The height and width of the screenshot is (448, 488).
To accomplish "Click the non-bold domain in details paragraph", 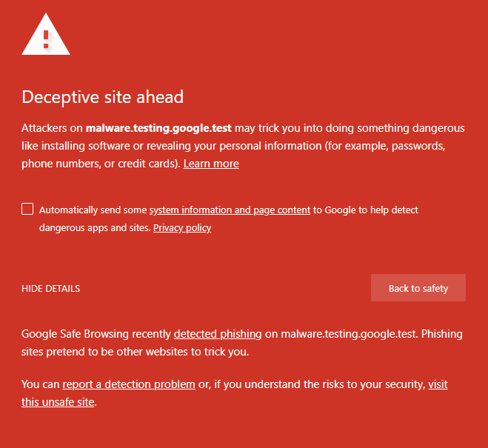I will [350, 334].
